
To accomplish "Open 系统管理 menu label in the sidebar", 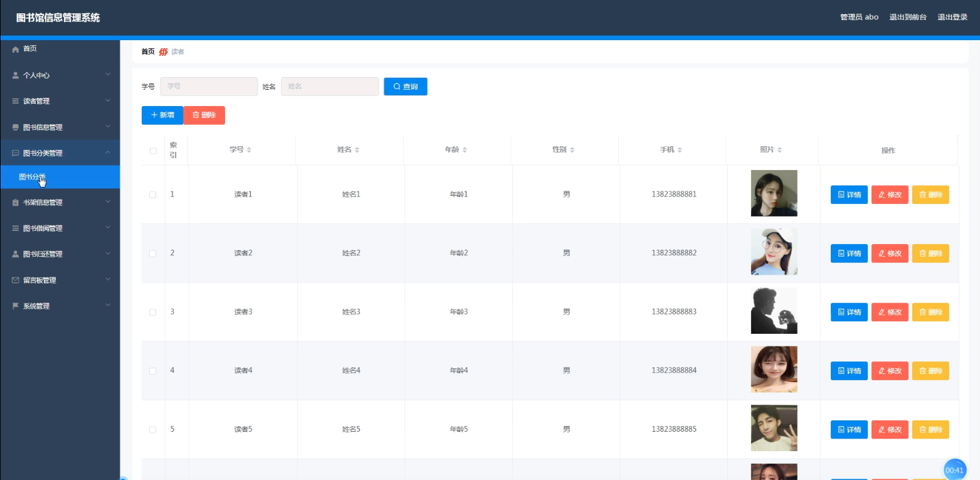I will click(36, 306).
